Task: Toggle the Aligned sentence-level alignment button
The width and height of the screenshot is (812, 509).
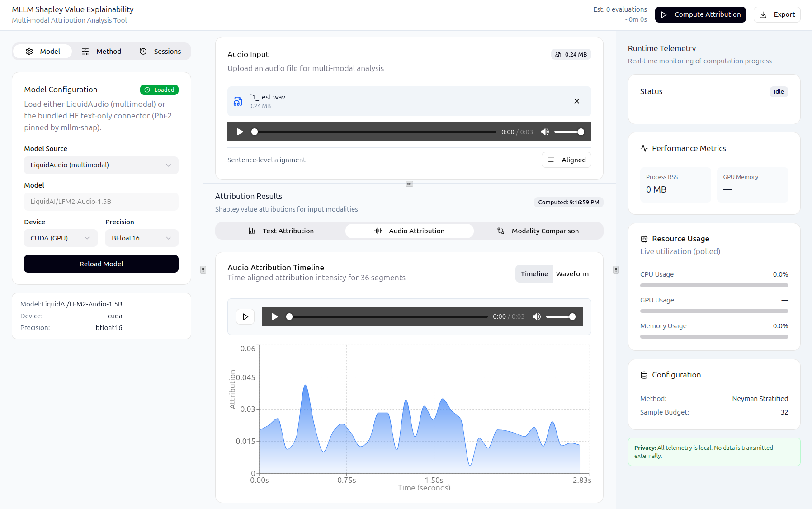Action: point(566,160)
